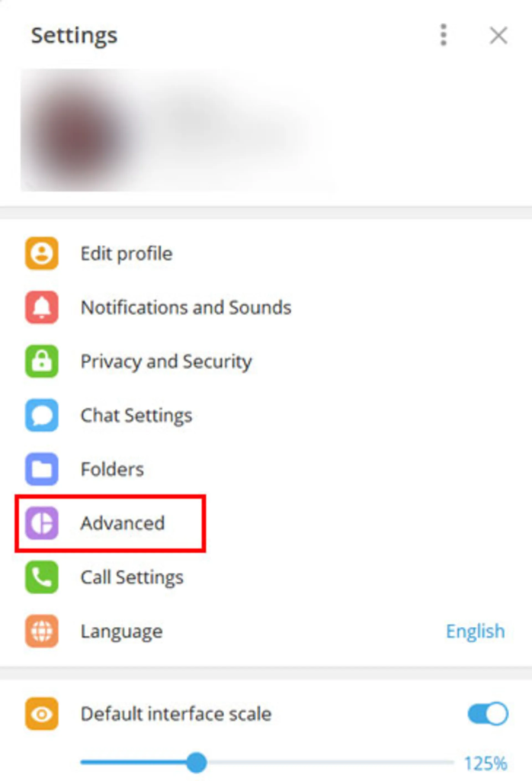Open the English language selection
532x781 pixels.
click(476, 631)
